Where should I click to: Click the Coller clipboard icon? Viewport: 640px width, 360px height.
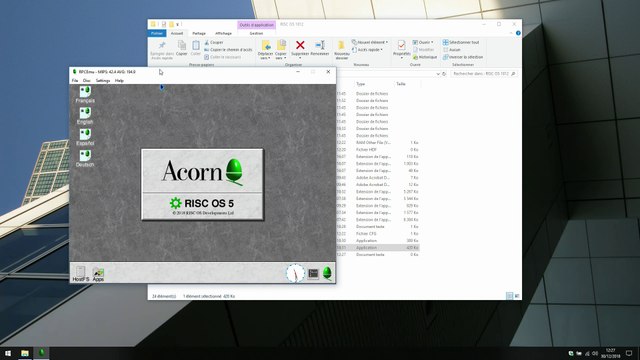pyautogui.click(x=196, y=48)
